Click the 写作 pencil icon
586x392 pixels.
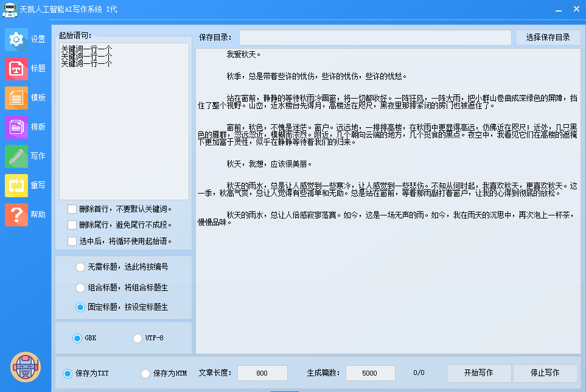pyautogui.click(x=16, y=156)
